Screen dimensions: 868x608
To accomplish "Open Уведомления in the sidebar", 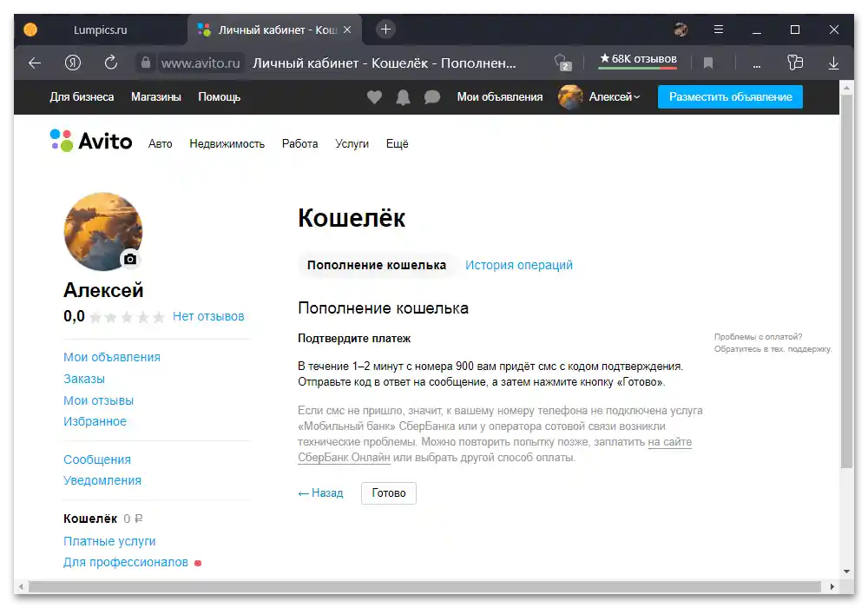I will 102,480.
